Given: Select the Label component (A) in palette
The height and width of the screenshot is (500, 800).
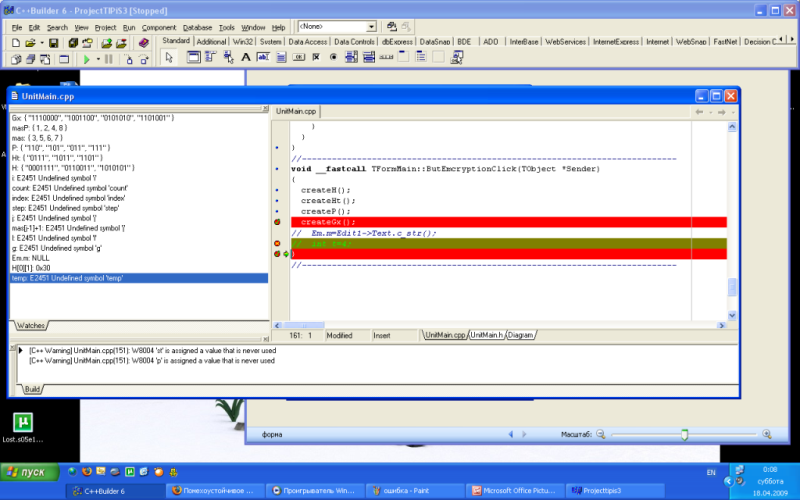Looking at the screenshot, I should coord(246,58).
